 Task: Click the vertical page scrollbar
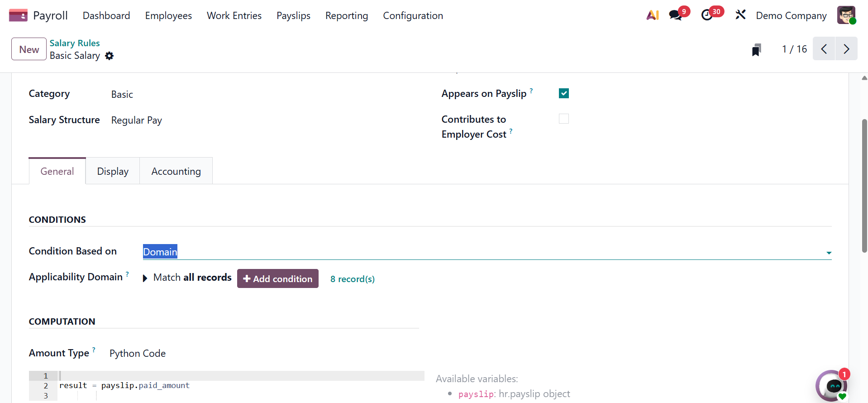click(x=864, y=186)
